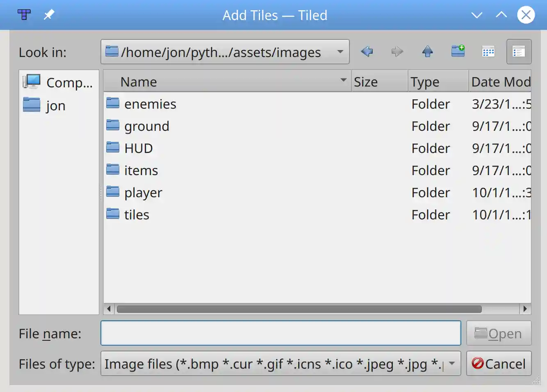Select the jon home folder in sidebar
This screenshot has height=392, width=547.
(56, 105)
